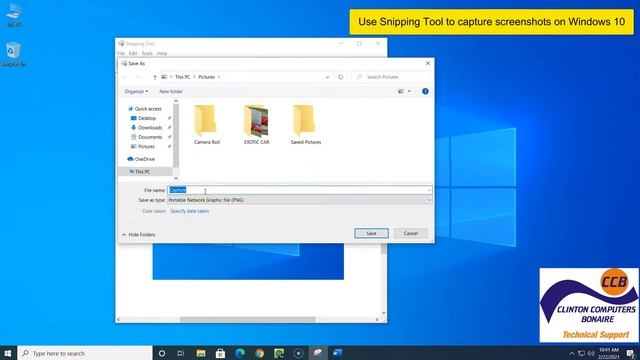Click the Back navigation arrow

coord(125,77)
